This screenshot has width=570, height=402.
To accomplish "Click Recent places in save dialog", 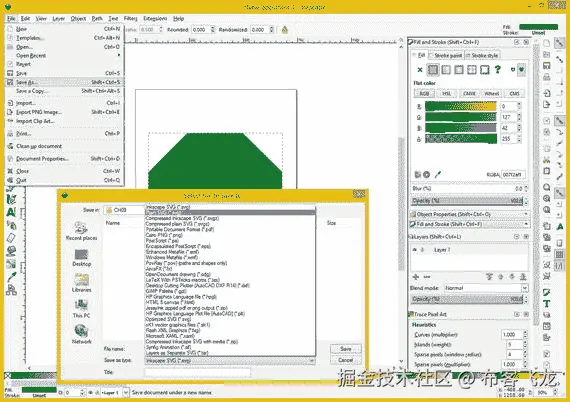I will (x=81, y=231).
